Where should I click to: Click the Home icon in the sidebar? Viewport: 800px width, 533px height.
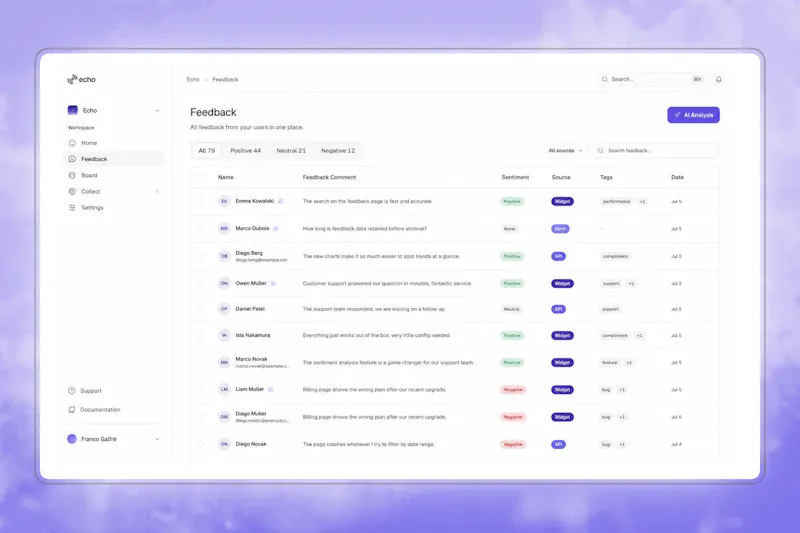(72, 143)
